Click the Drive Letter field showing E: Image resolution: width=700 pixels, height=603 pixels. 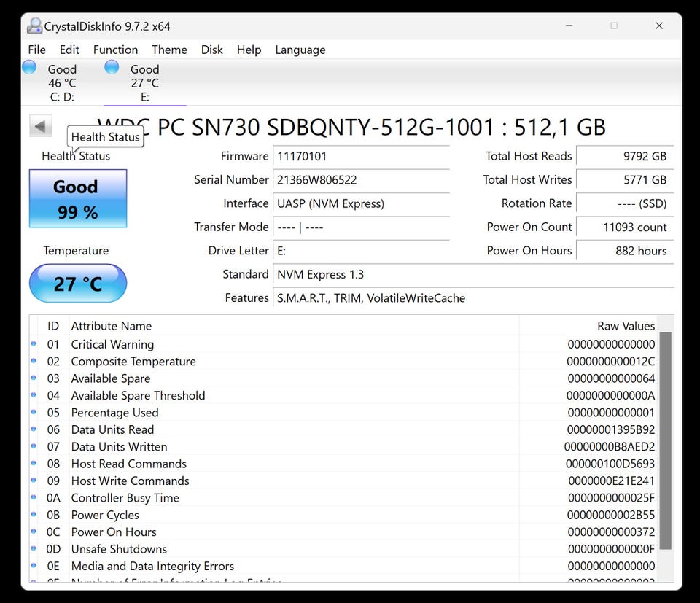pos(361,251)
